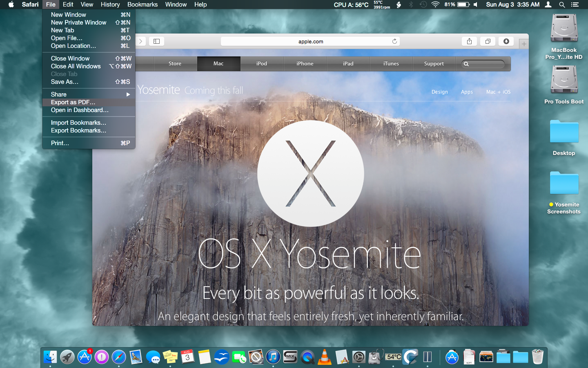Click the apple.com site search field
This screenshot has width=588, height=368.
coord(483,64)
